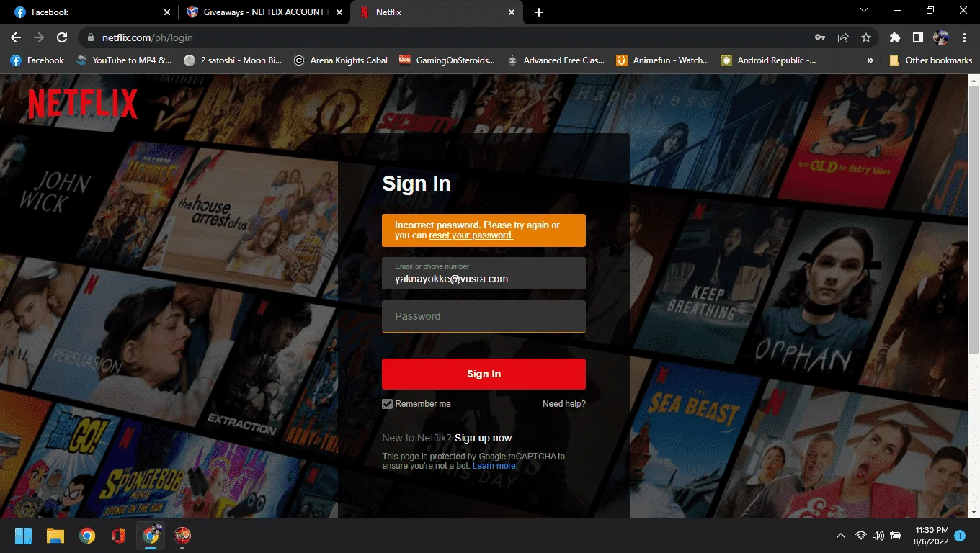Open the browser side panel
980x553 pixels.
point(918,37)
